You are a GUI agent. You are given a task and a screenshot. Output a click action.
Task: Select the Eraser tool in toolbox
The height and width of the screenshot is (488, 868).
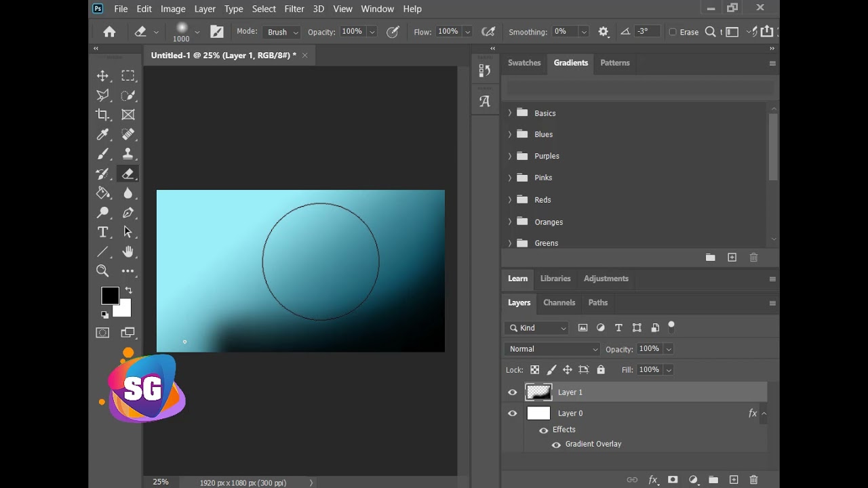128,174
